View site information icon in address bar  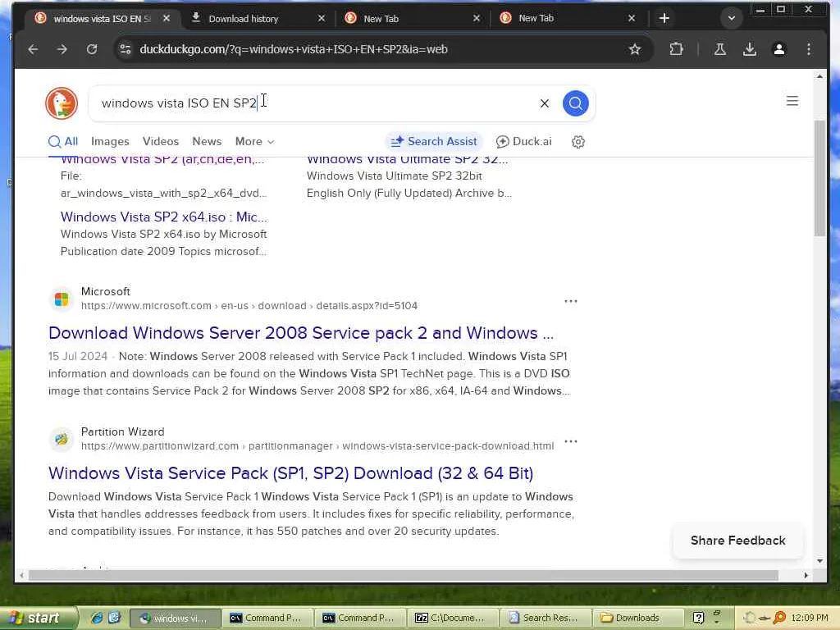[126, 49]
